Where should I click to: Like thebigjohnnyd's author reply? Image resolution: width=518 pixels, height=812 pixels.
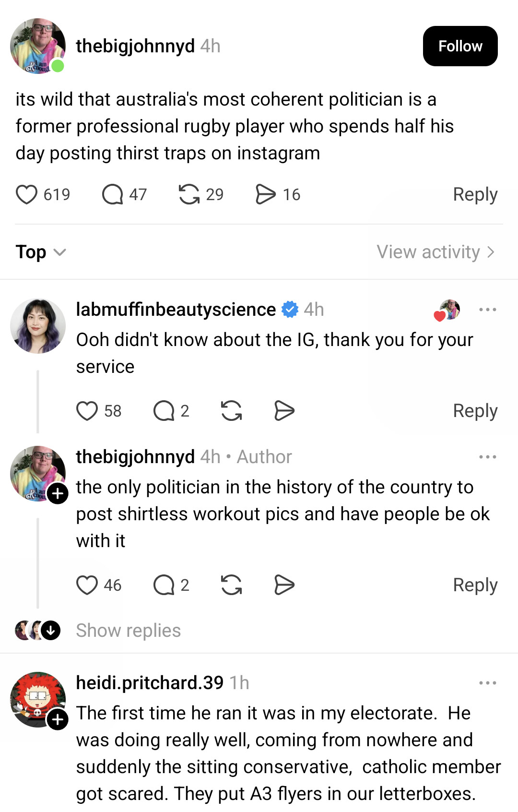pyautogui.click(x=87, y=585)
